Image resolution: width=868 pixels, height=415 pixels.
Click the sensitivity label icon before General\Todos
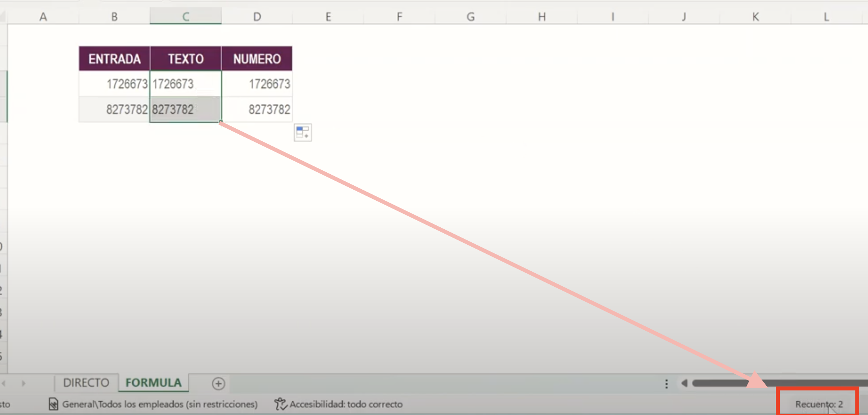53,404
